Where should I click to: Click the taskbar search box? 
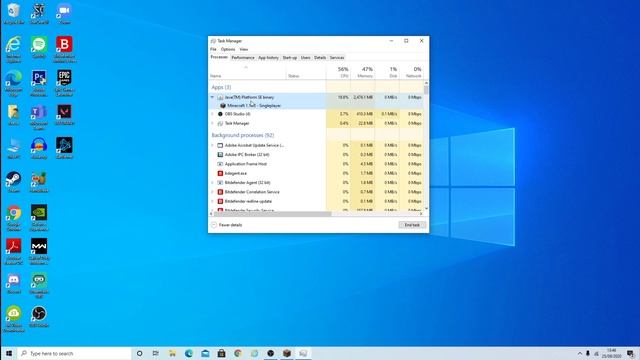pyautogui.click(x=74, y=353)
